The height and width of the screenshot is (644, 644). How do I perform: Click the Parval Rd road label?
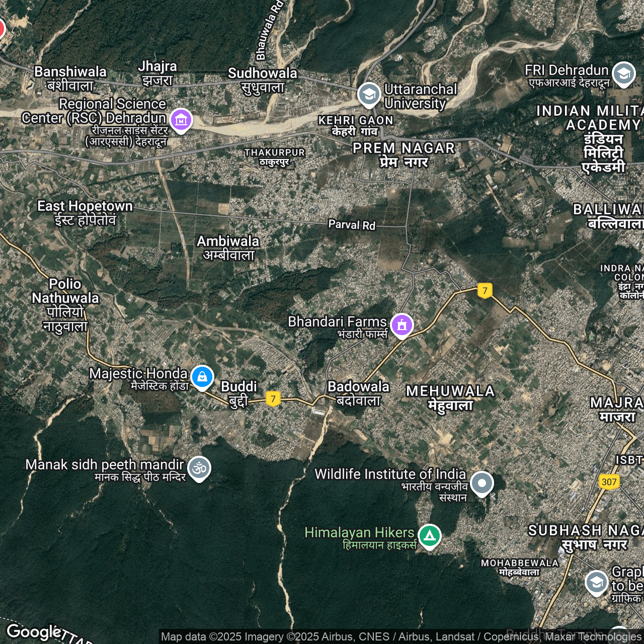352,225
